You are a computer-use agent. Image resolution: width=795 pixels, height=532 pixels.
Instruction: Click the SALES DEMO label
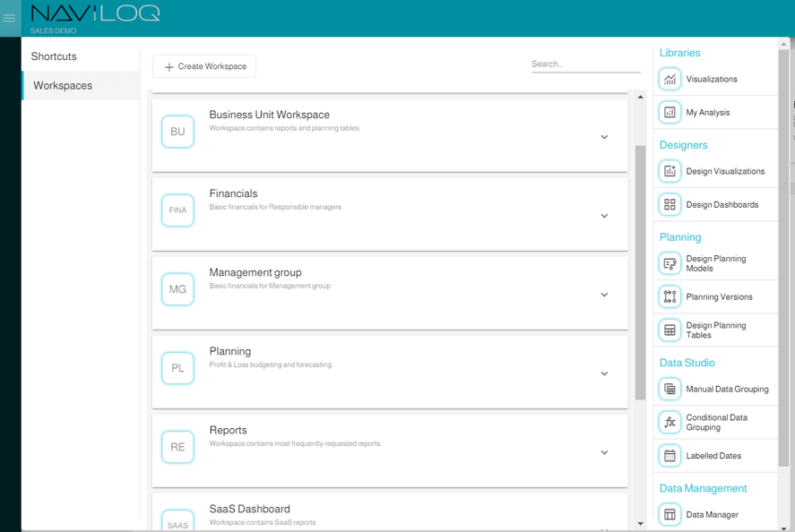(x=53, y=31)
